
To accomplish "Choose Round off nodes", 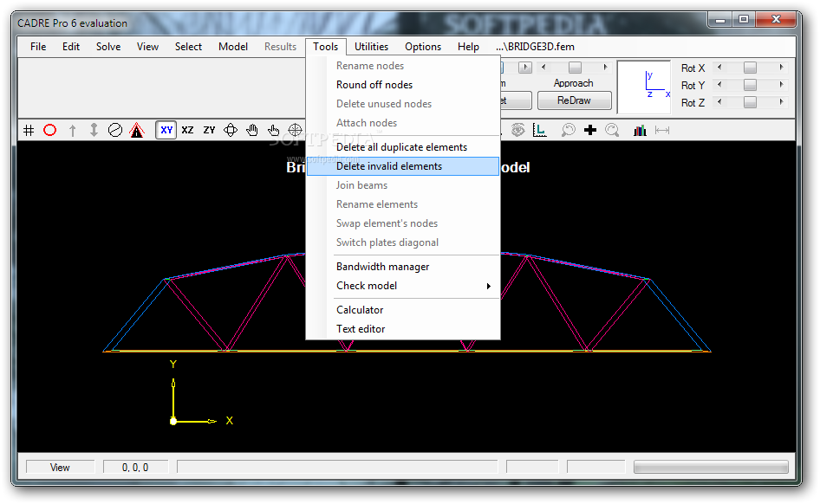I will click(x=403, y=85).
